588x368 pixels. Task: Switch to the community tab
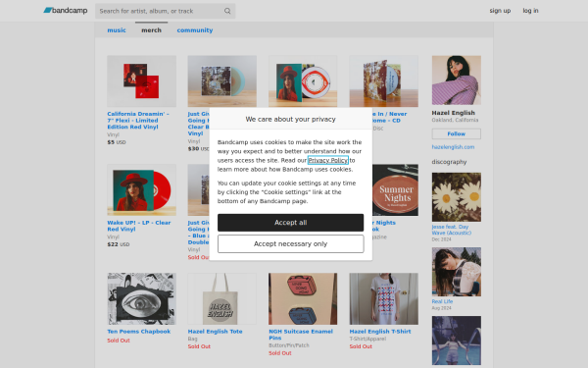click(195, 30)
